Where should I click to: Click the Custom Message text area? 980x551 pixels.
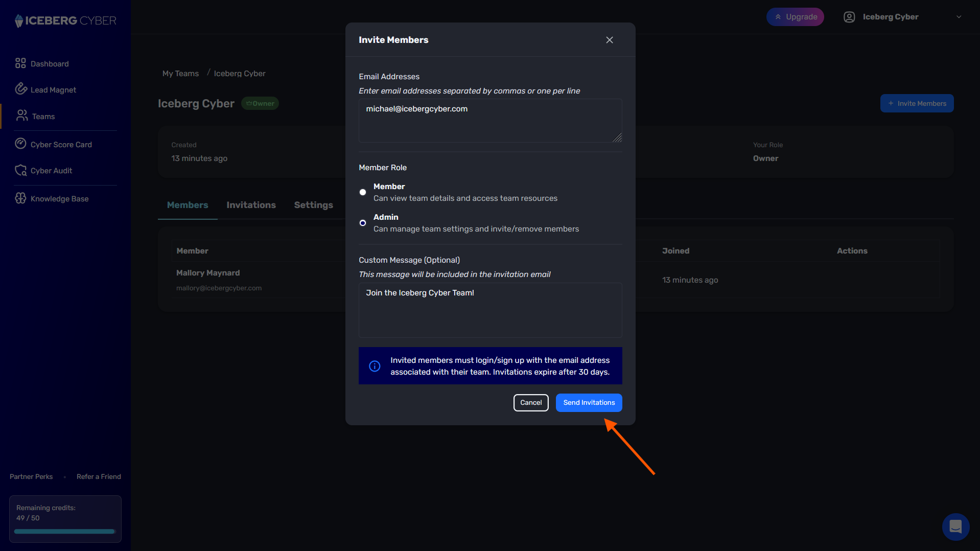(x=490, y=310)
